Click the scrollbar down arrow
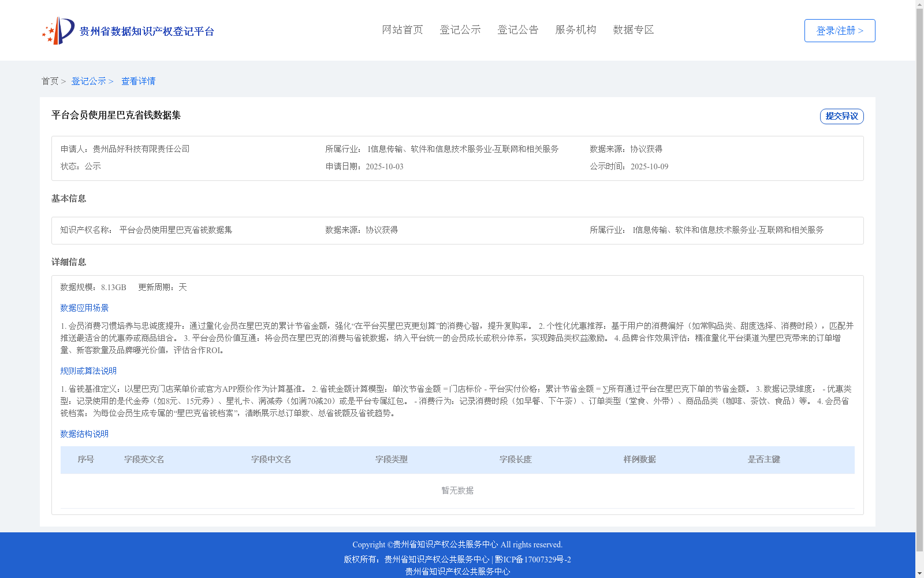 tap(919, 573)
